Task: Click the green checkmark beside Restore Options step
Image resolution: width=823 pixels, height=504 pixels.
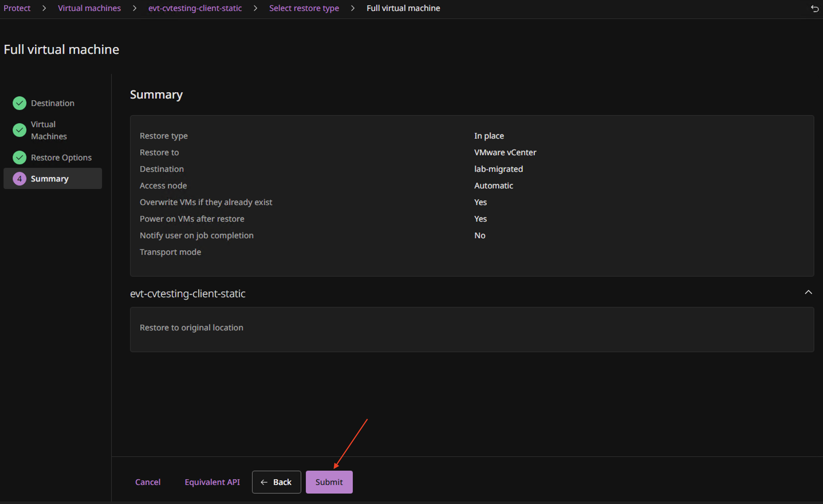Action: click(x=19, y=157)
